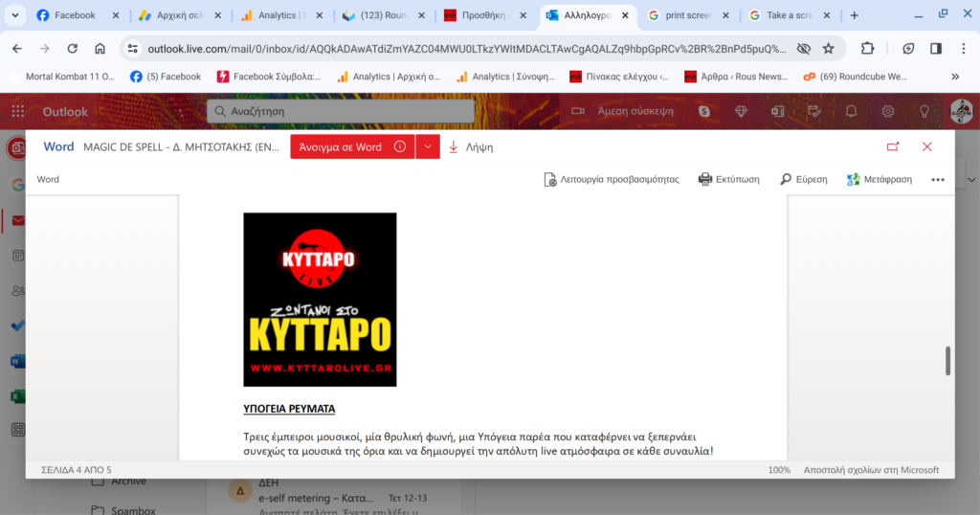The width and height of the screenshot is (980, 515).
Task: Open more options ellipsis in viewer toolbar
Action: click(x=938, y=179)
